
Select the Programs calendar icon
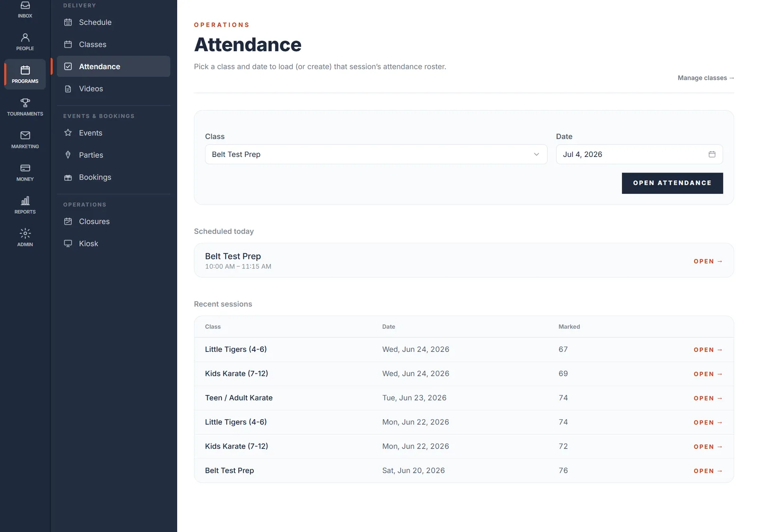pos(25,70)
